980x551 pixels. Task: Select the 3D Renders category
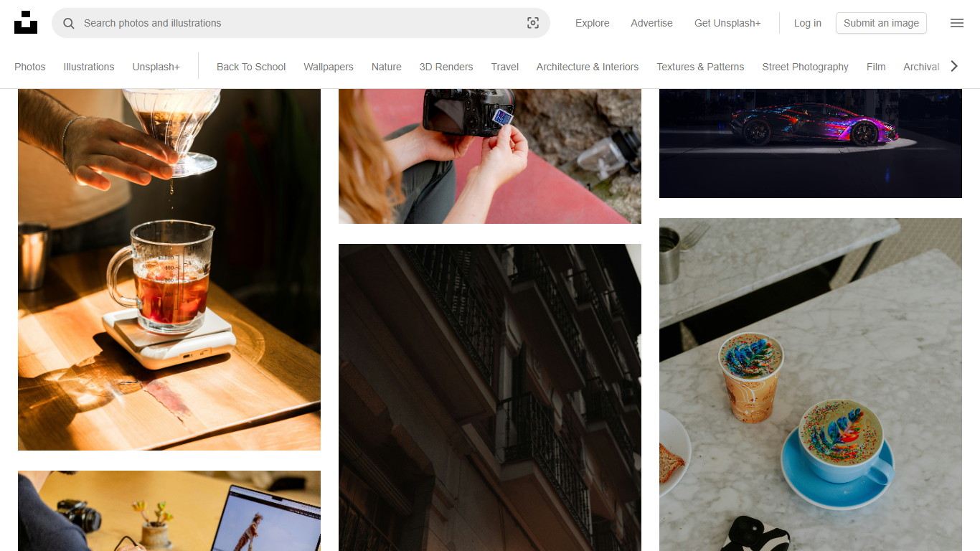coord(446,67)
